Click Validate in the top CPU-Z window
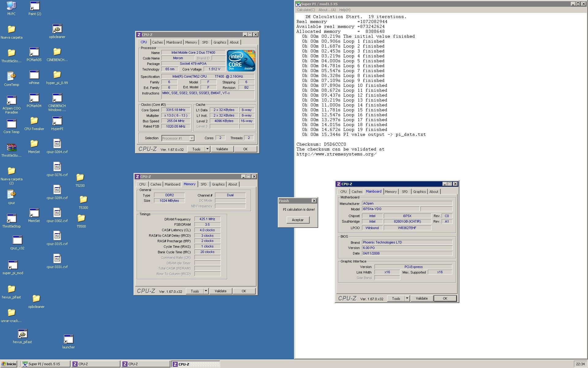Viewport: 588px width, 368px height. [x=222, y=149]
